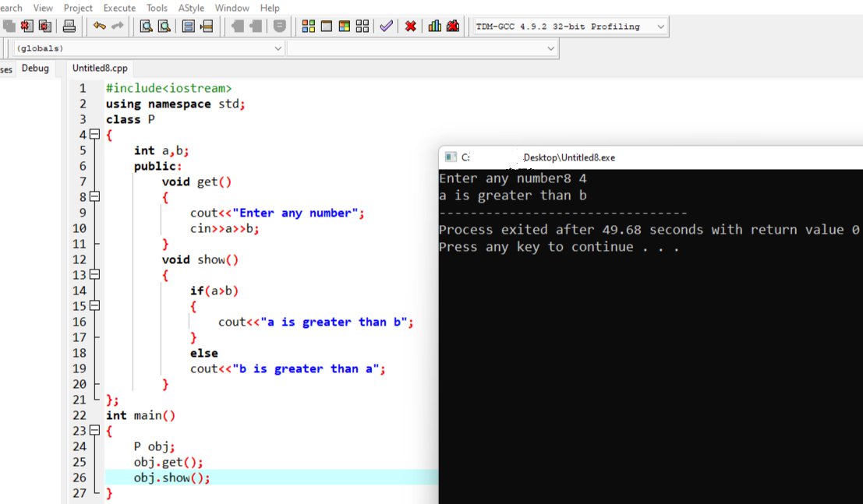This screenshot has height=504, width=863.
Task: Click the Untitled8.exe console title bar
Action: click(x=650, y=157)
